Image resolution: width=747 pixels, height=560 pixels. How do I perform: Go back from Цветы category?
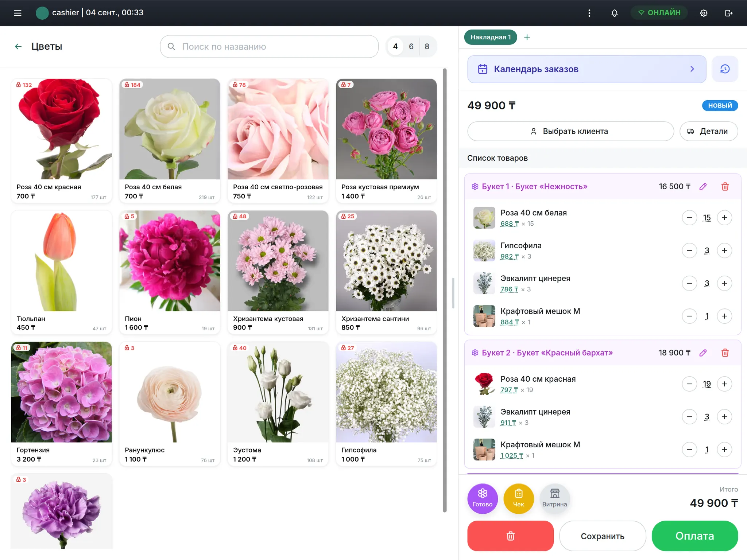pyautogui.click(x=18, y=46)
